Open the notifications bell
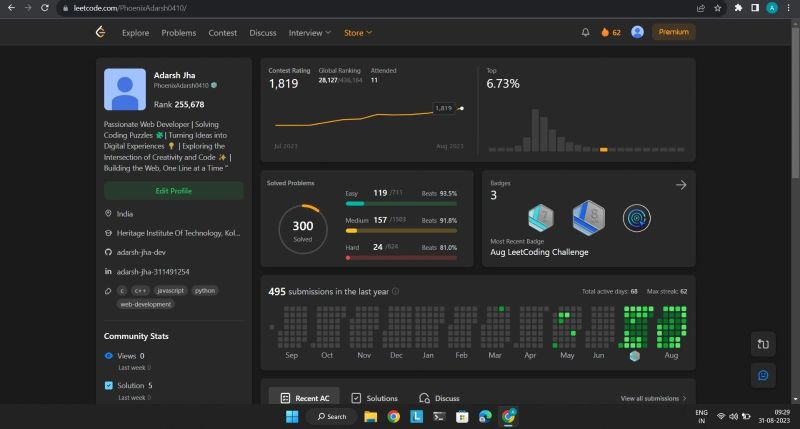Screen dimensions: 800x429 [585, 32]
